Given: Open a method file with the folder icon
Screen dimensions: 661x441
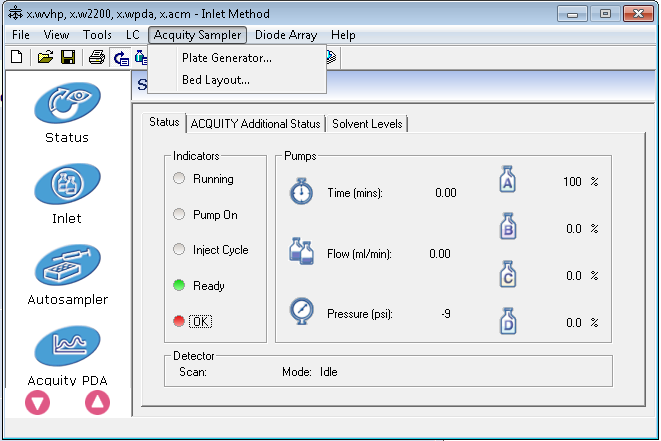Looking at the screenshot, I should (x=45, y=57).
